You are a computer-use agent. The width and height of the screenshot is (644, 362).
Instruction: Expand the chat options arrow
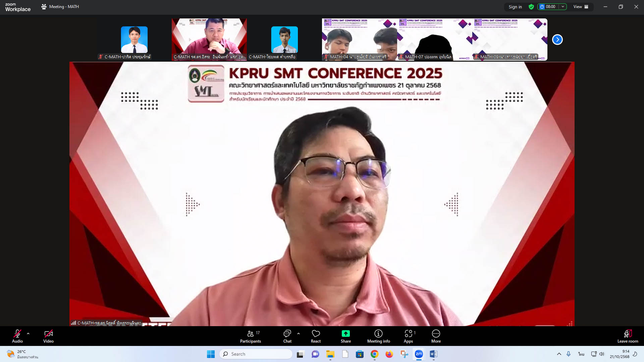(299, 334)
